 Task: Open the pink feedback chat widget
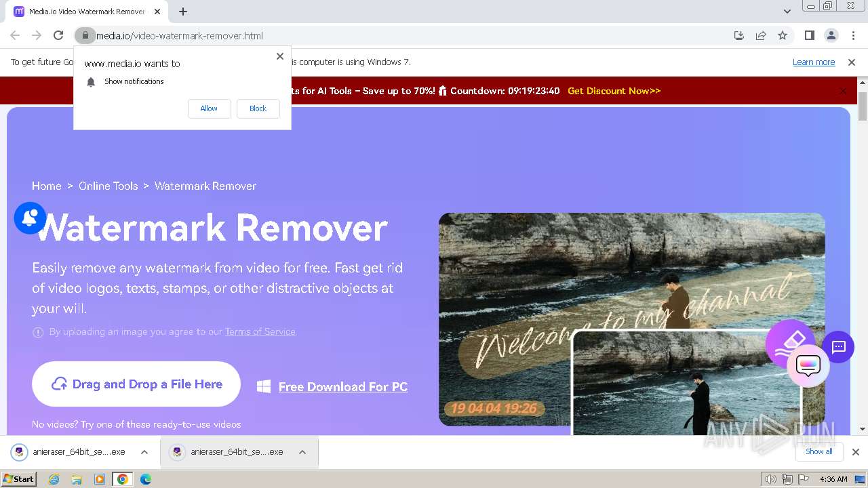(x=808, y=366)
